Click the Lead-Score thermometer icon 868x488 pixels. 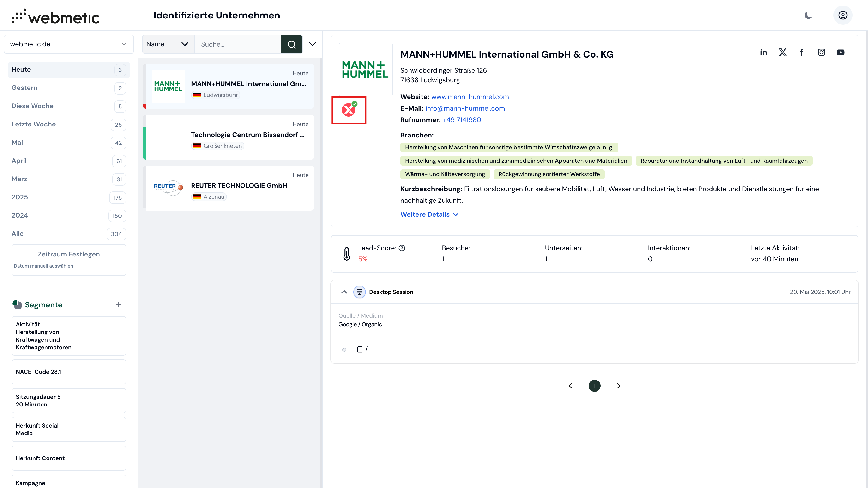347,254
